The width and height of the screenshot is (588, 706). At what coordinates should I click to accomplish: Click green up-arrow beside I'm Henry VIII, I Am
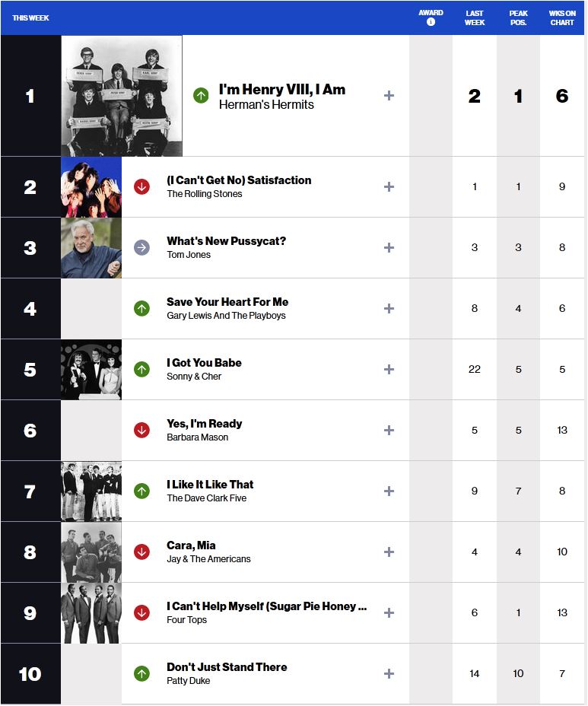click(201, 95)
